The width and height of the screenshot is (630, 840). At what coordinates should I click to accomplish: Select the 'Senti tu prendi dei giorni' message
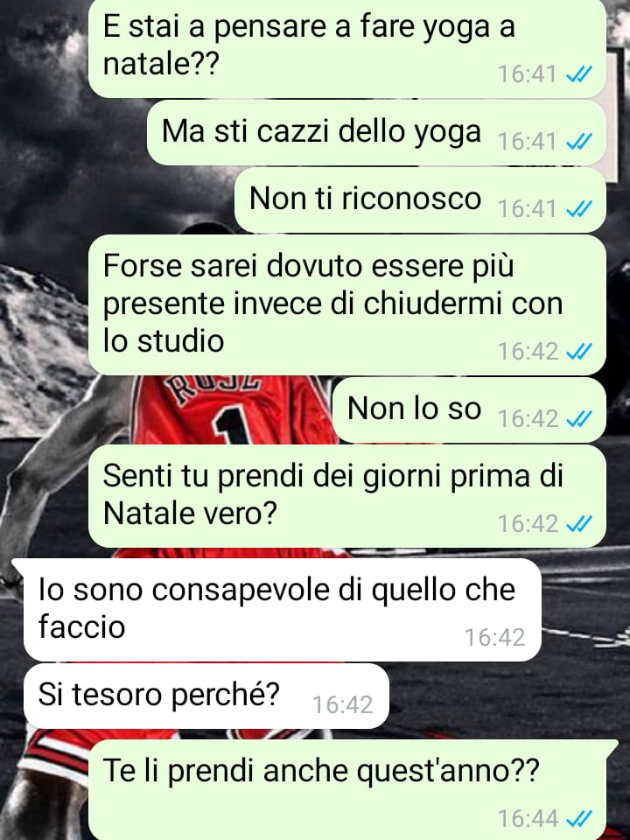click(x=347, y=496)
